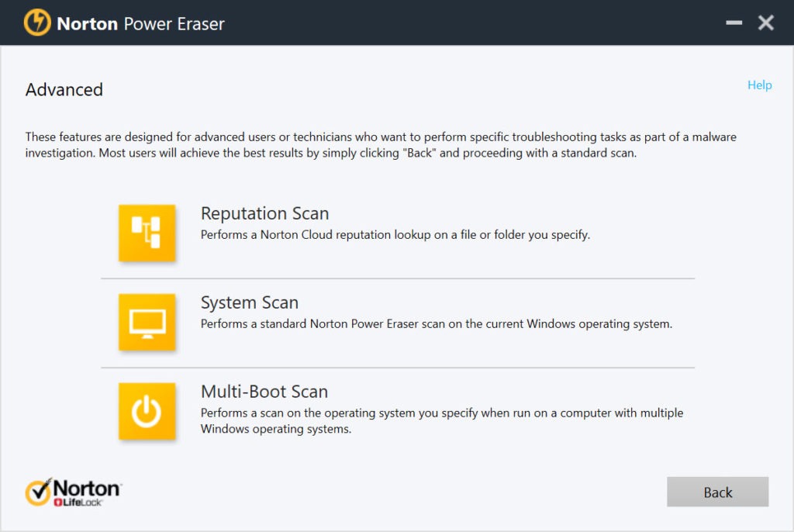This screenshot has width=794, height=532.
Task: Click the Multi-Boot Scan power icon
Action: (x=147, y=411)
